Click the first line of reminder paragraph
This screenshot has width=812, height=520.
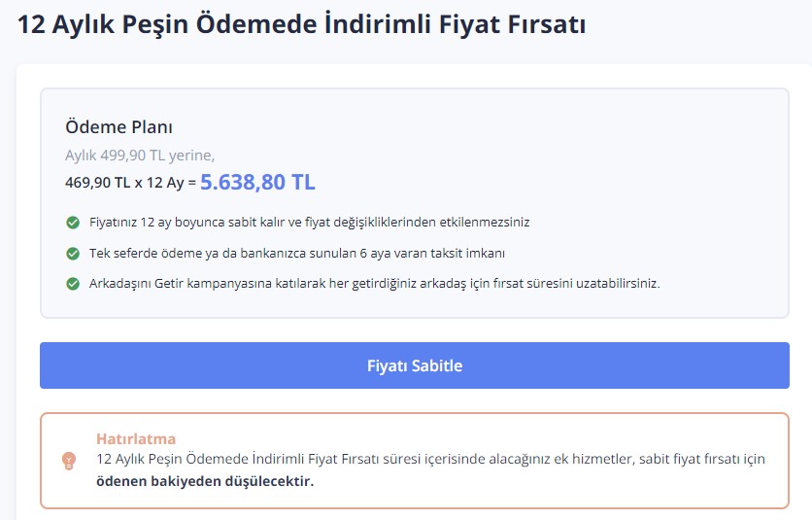[x=427, y=459]
